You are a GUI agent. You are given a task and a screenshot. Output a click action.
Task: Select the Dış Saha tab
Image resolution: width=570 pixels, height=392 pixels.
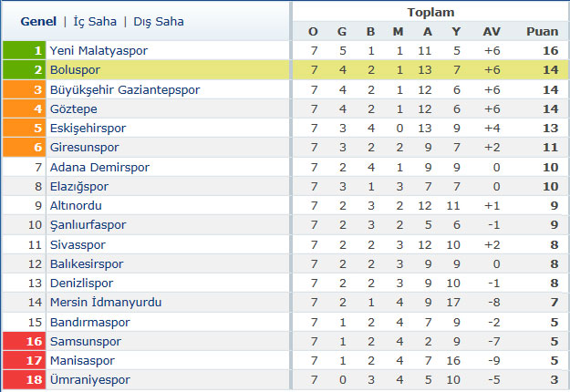pos(159,22)
